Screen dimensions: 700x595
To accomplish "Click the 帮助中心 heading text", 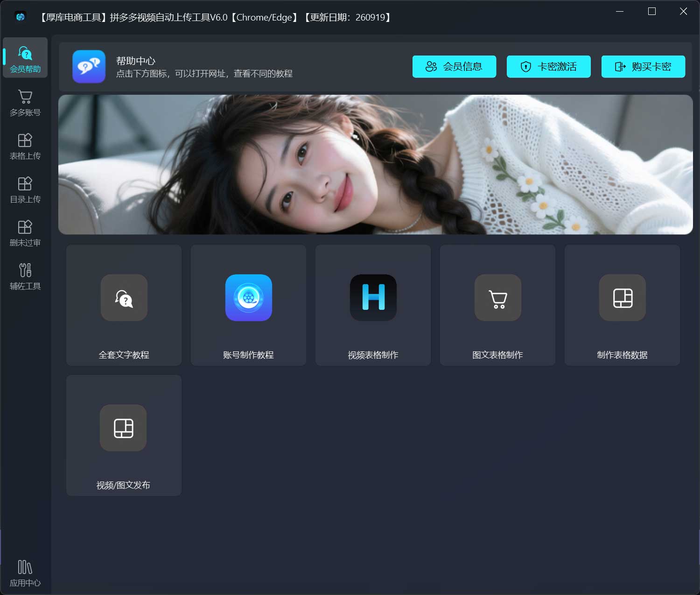I will 136,61.
